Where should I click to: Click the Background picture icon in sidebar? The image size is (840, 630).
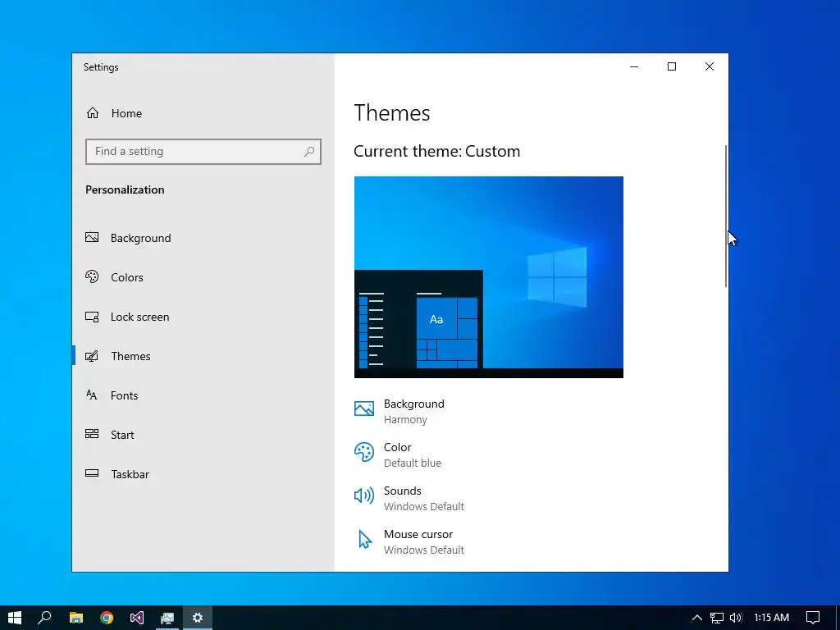pos(92,237)
